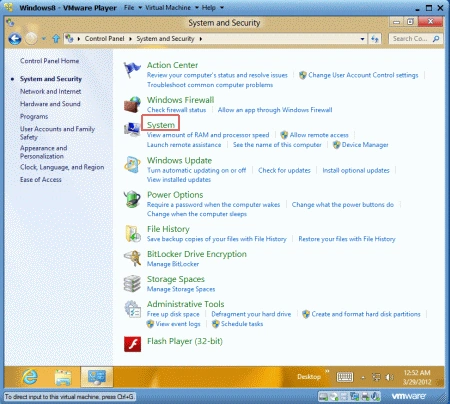Select Network and Internet in sidebar

50,91
